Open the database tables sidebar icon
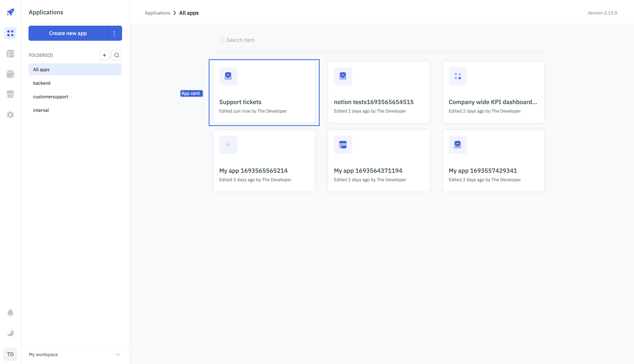The width and height of the screenshot is (634, 364). coord(10,54)
